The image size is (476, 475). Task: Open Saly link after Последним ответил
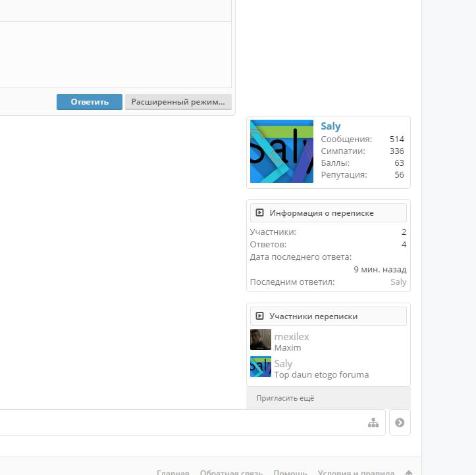point(398,282)
